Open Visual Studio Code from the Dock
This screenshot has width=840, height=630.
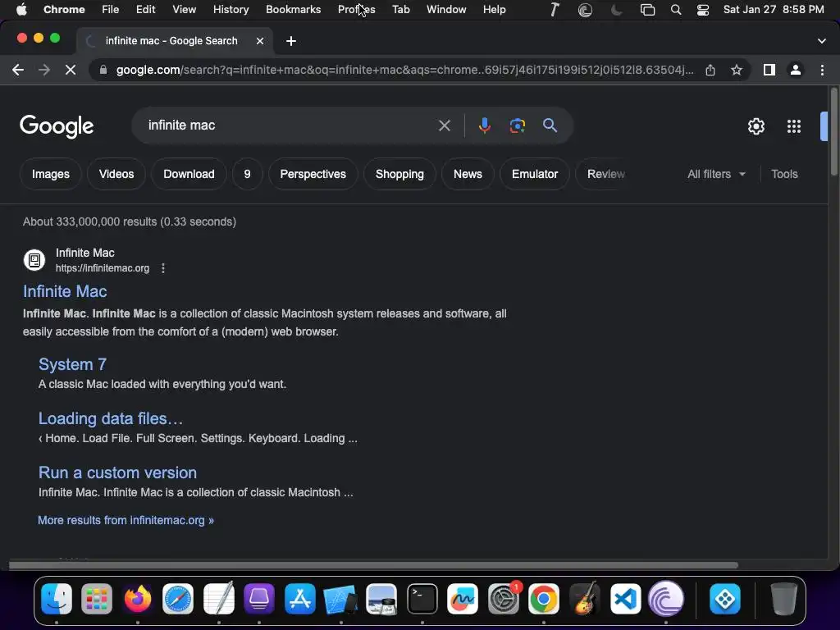625,598
